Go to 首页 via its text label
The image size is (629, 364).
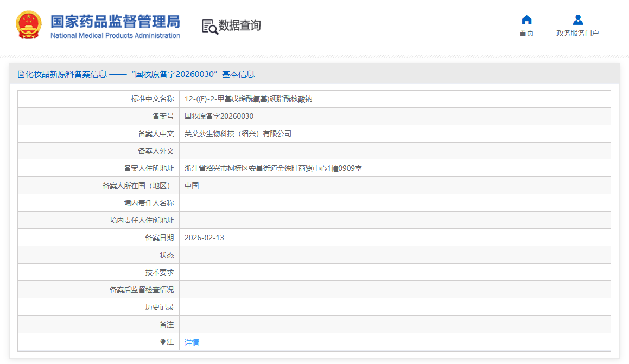(526, 33)
